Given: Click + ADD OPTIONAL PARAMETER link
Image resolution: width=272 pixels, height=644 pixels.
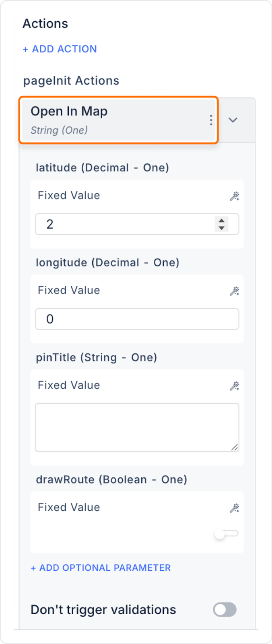Looking at the screenshot, I should point(101,568).
